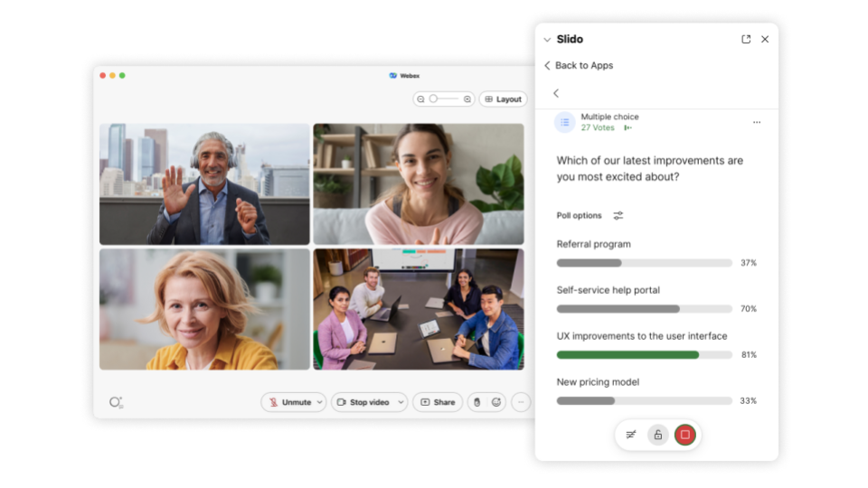Open the Layout menu in Webex
Viewport: 868px width, 488px height.
coord(504,99)
